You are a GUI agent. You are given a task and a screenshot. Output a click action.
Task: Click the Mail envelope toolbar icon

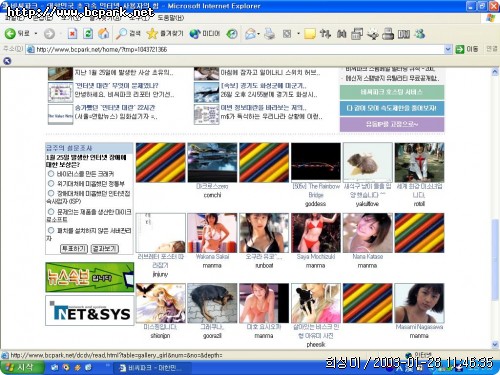pos(250,34)
